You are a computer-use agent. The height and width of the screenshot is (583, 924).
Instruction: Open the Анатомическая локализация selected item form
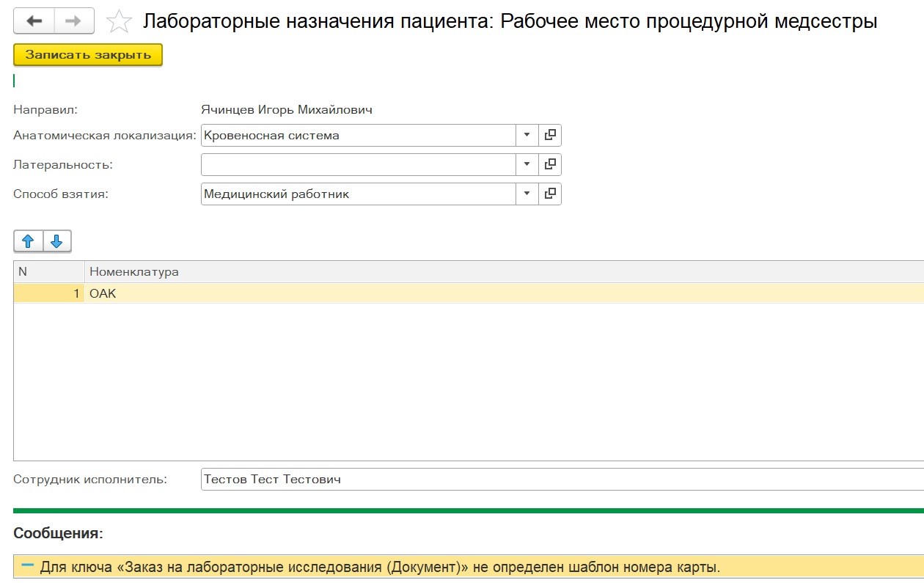tap(550, 136)
